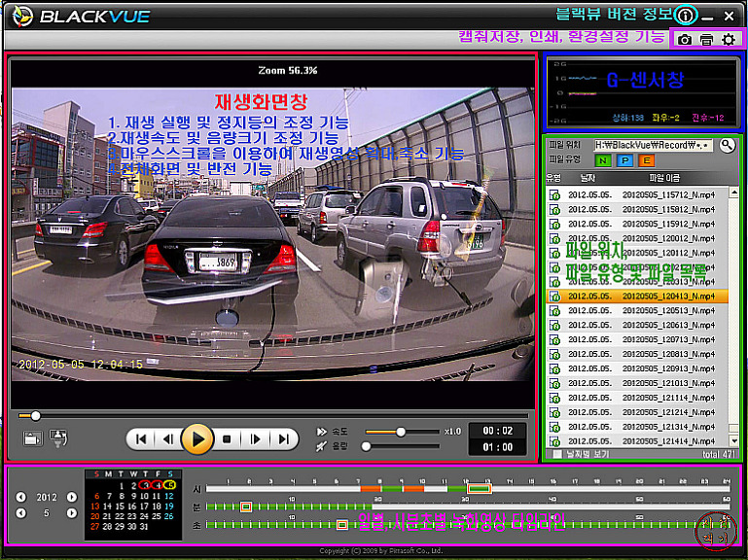Select file 20120505_121314_N.mp4
Viewport: 748px width, 560px height.
tap(637, 427)
